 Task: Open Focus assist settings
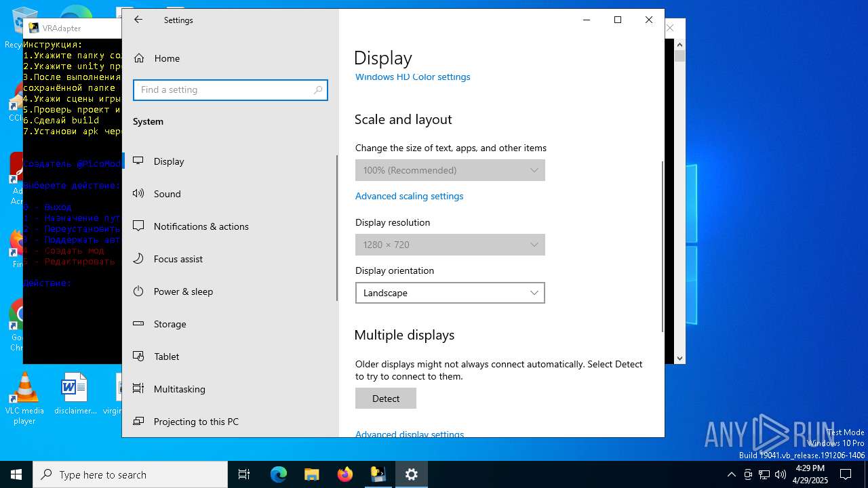coord(230,259)
